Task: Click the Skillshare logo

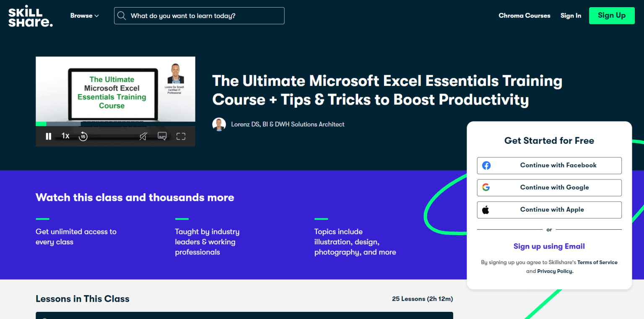Action: (30, 16)
